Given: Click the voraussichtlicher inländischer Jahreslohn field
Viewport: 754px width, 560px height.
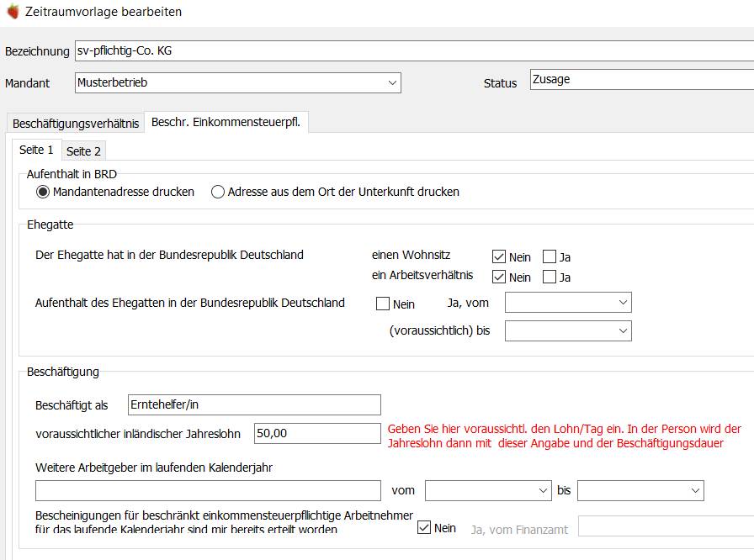Looking at the screenshot, I should pyautogui.click(x=317, y=433).
